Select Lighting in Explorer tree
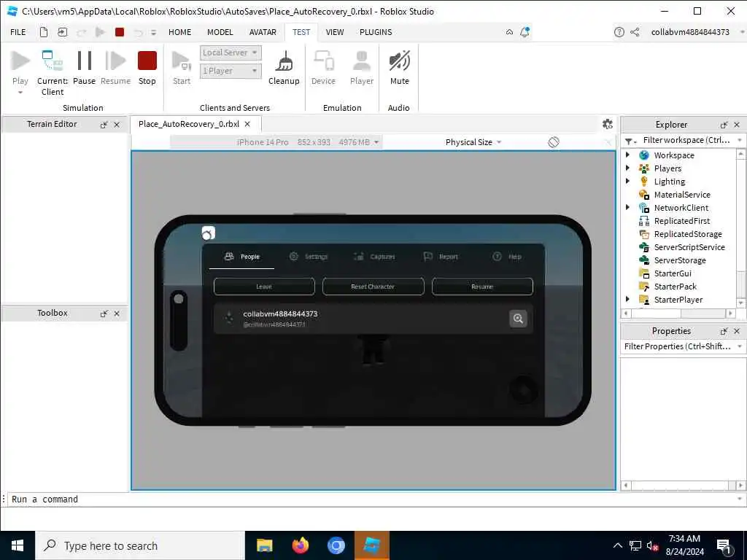 669,182
